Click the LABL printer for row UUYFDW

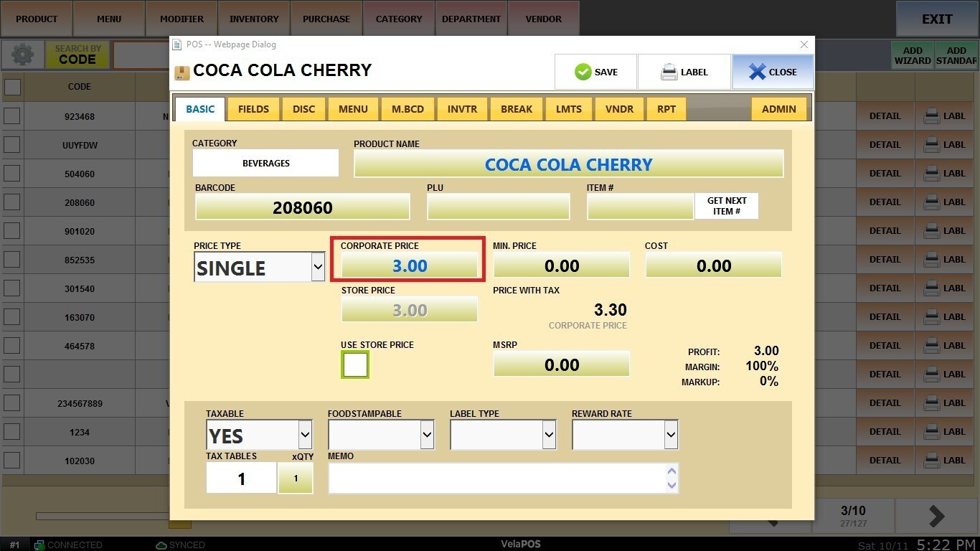944,144
